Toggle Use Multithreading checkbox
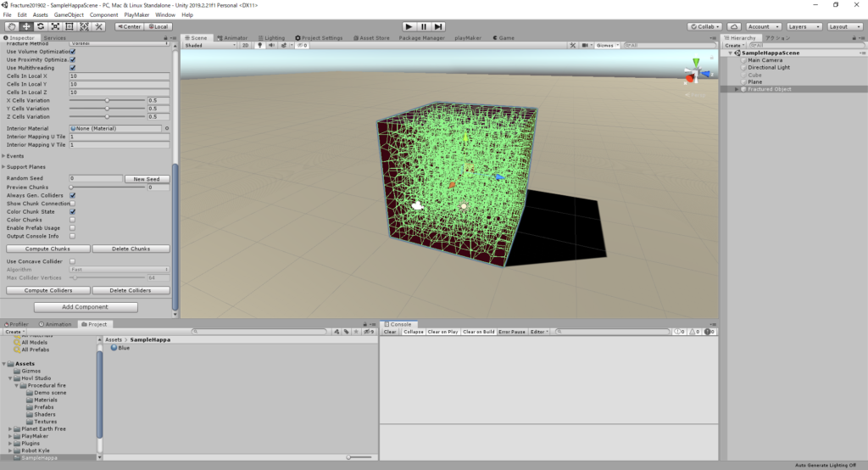Viewport: 868px width, 470px height. pyautogui.click(x=73, y=68)
